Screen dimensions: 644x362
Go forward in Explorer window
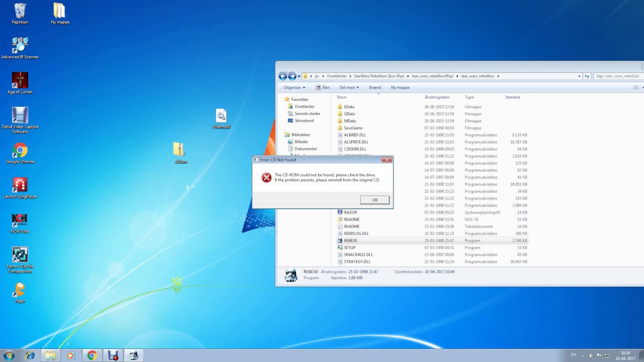[292, 76]
